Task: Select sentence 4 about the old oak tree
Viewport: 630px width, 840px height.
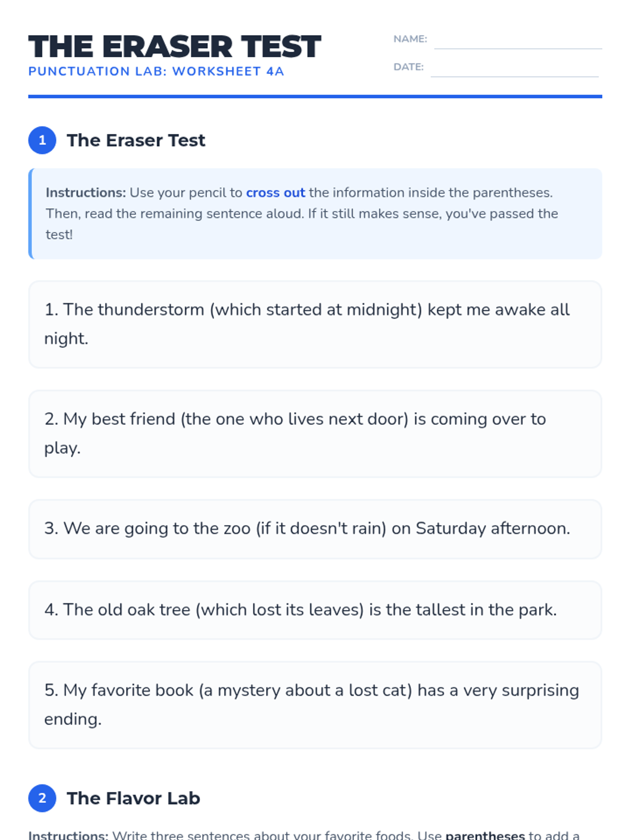Action: [315, 610]
